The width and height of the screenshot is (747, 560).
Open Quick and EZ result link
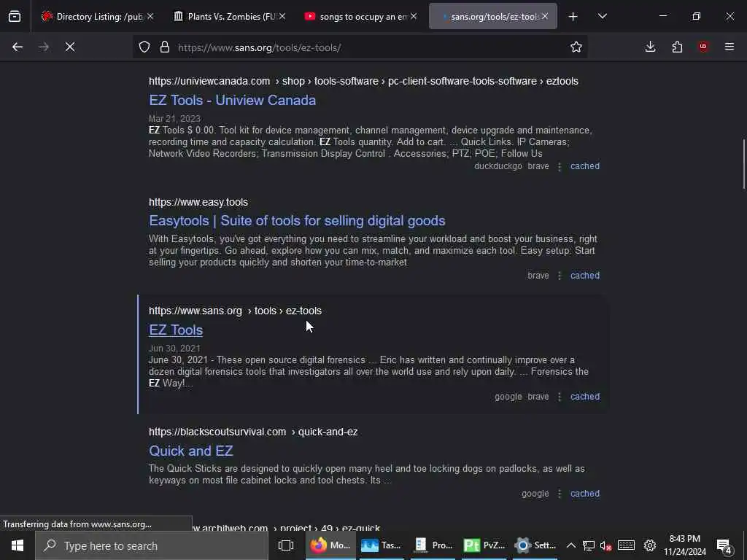tap(190, 451)
